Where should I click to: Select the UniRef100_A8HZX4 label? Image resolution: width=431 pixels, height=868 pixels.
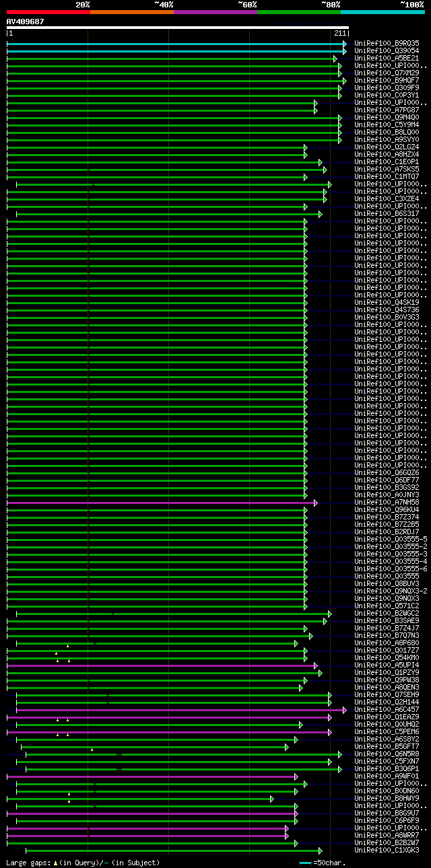pos(387,154)
